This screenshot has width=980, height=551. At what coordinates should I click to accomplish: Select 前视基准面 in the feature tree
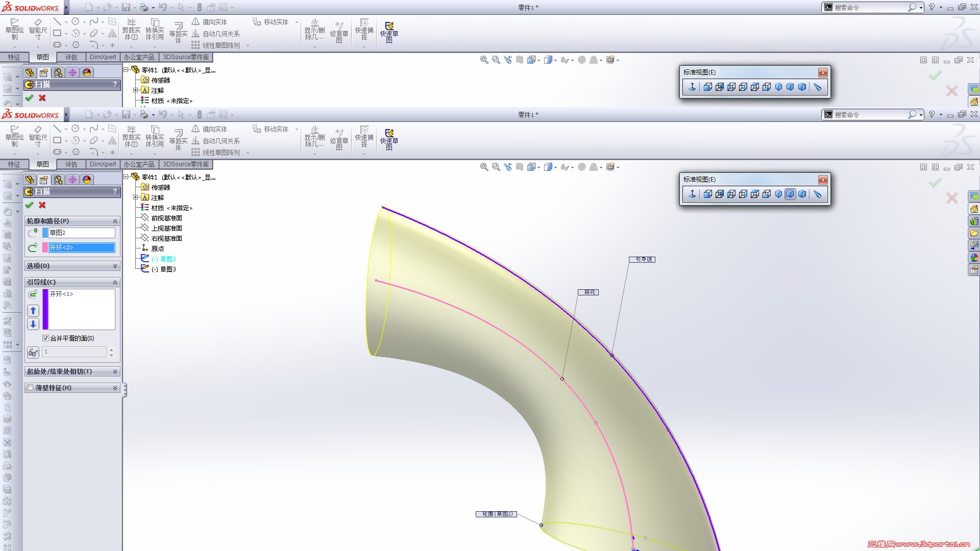click(166, 218)
